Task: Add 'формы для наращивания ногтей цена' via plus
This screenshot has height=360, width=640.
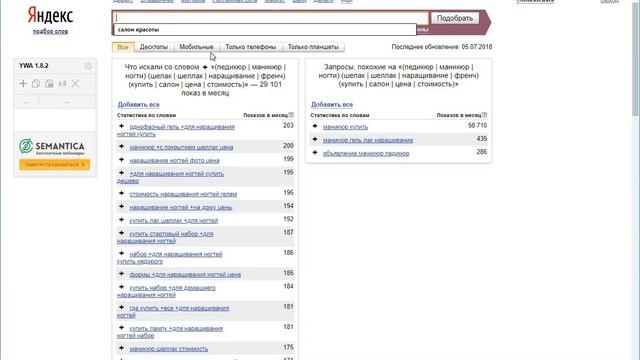Action: (x=121, y=273)
